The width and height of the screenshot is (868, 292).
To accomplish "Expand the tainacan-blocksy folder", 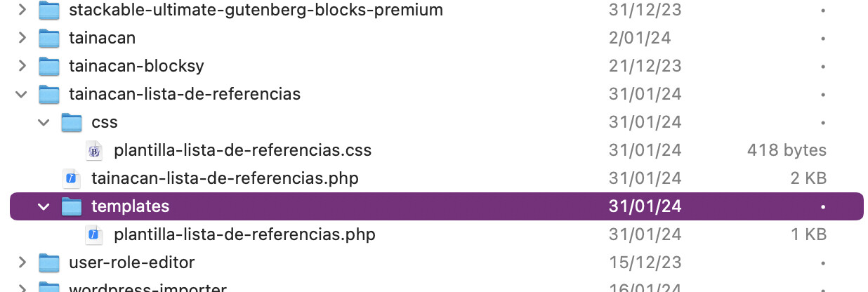I will click(x=22, y=66).
